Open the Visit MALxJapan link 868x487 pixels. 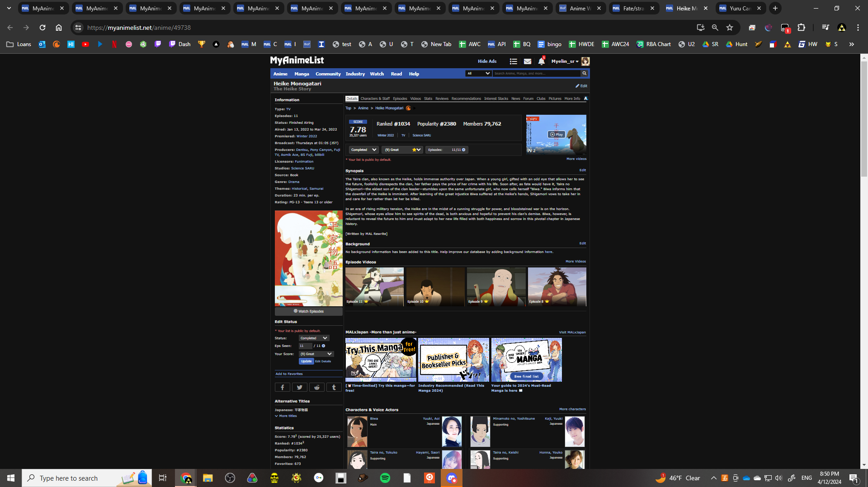point(572,332)
